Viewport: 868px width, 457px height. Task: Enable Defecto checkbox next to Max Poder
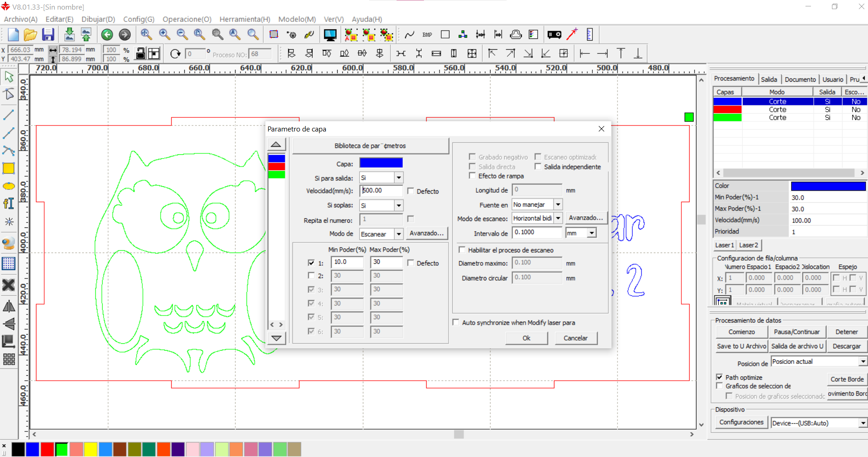[x=411, y=263]
